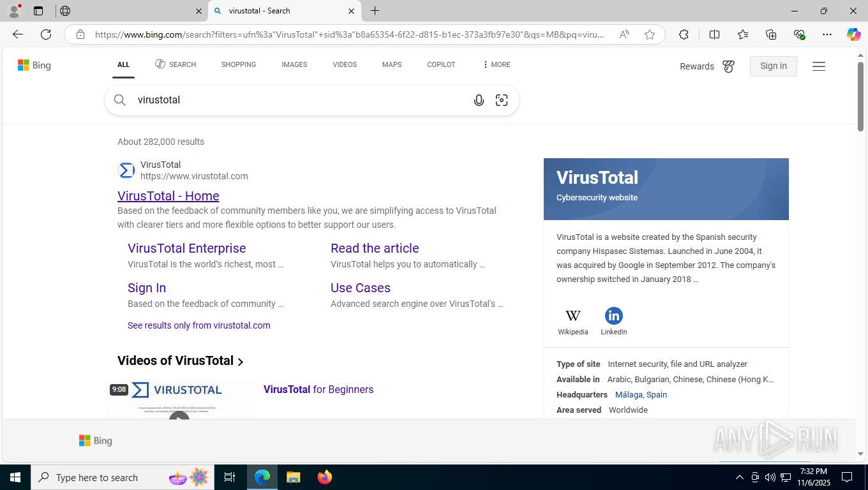Open Read the article link

pos(375,248)
